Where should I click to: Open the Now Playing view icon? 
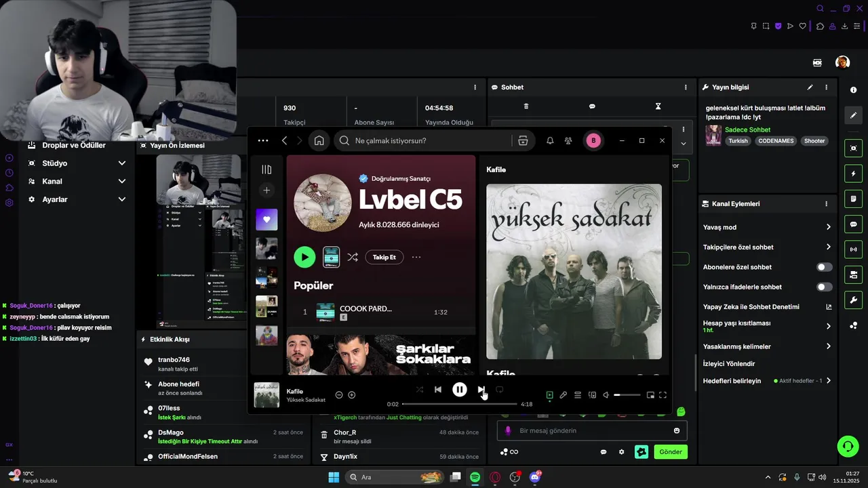[550, 395]
